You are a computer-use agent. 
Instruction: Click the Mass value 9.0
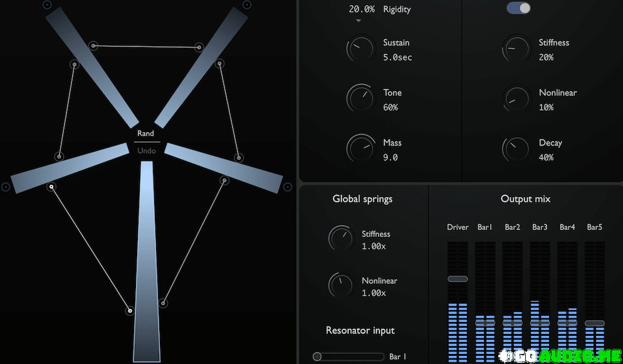pyautogui.click(x=390, y=158)
